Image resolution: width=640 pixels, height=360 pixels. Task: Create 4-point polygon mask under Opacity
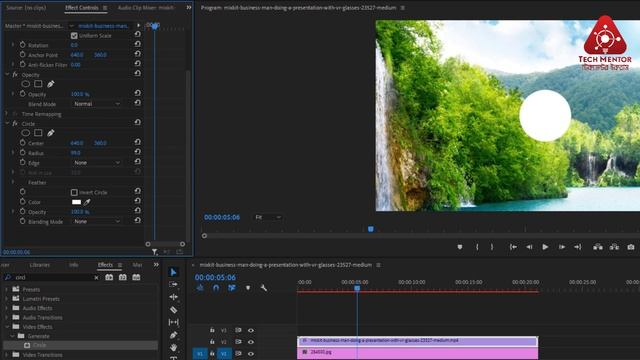38,84
